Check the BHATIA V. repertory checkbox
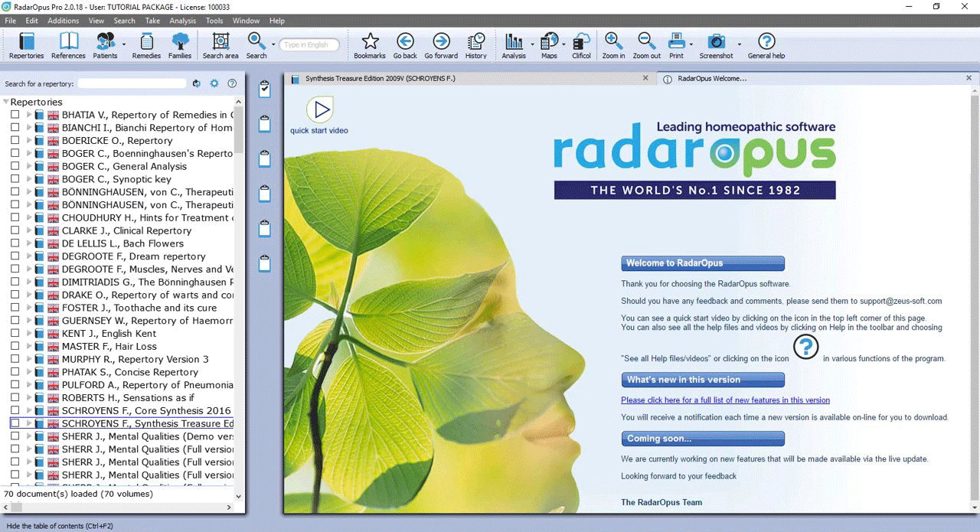The width and height of the screenshot is (980, 532). 15,115
